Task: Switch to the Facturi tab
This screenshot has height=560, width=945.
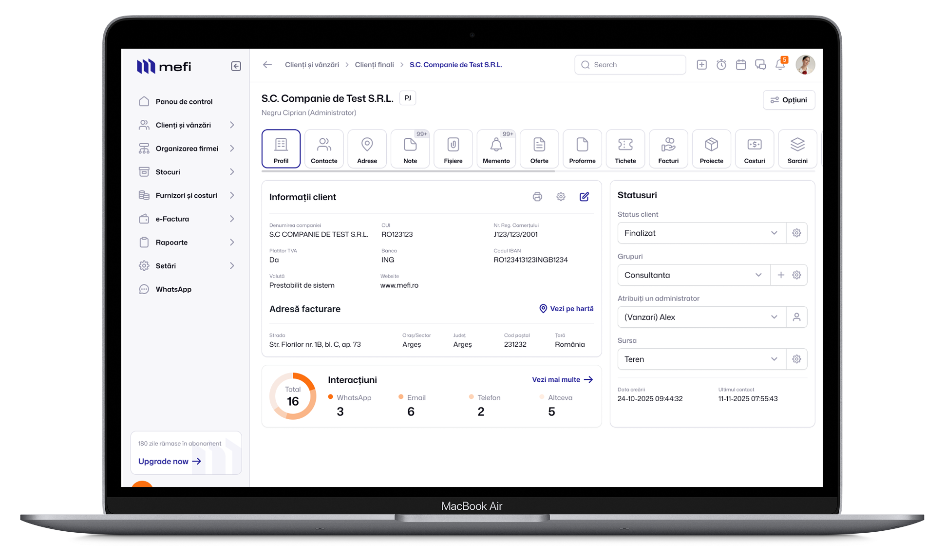Action: coord(668,149)
